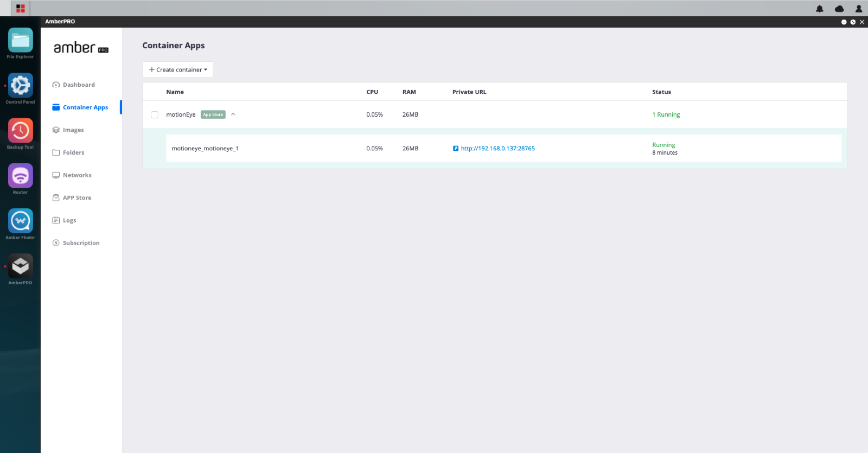Open the APP Store section
The height and width of the screenshot is (453, 868).
click(x=77, y=198)
